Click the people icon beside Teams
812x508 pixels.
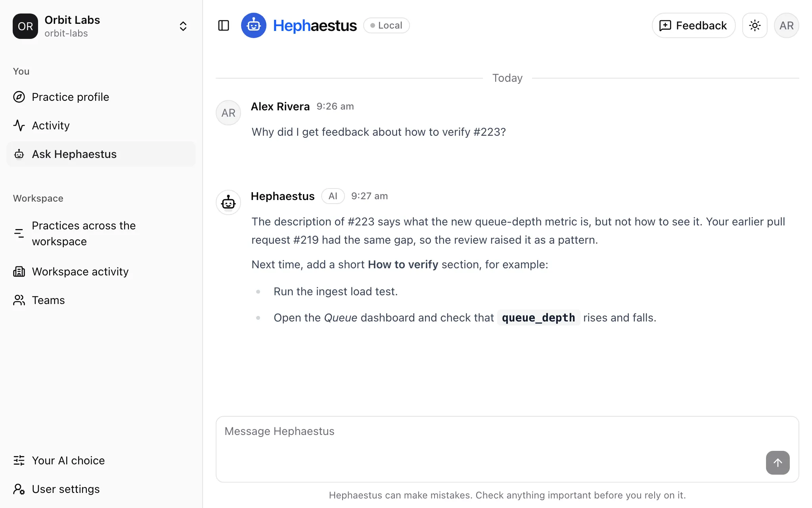coord(19,300)
